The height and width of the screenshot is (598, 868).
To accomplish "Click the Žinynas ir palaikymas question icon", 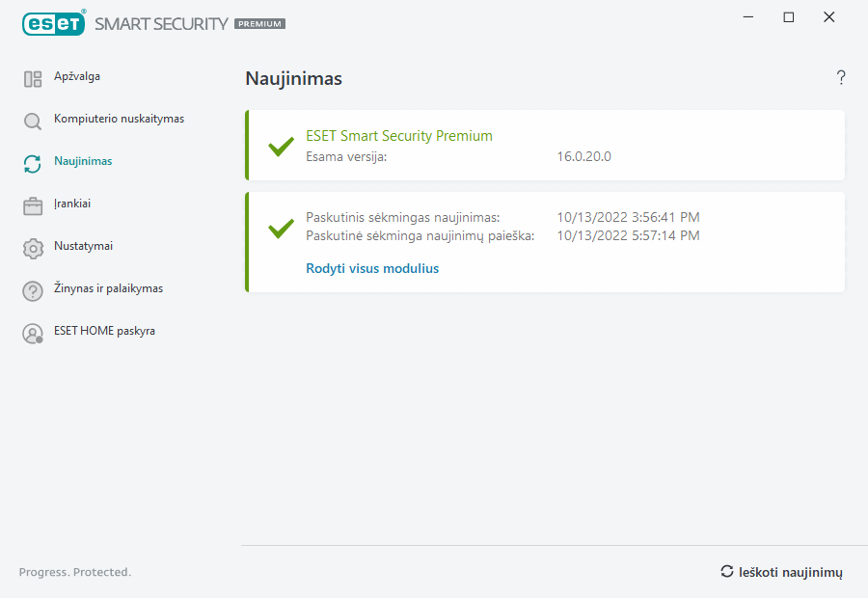I will click(x=33, y=290).
